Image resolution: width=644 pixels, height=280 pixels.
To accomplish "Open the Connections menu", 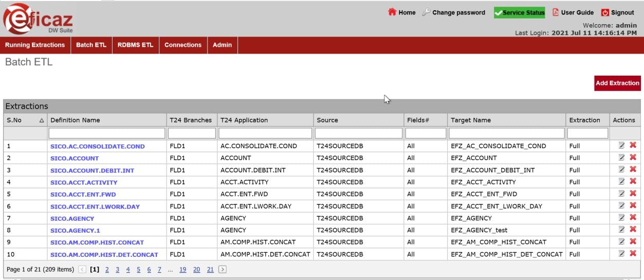I will click(182, 45).
